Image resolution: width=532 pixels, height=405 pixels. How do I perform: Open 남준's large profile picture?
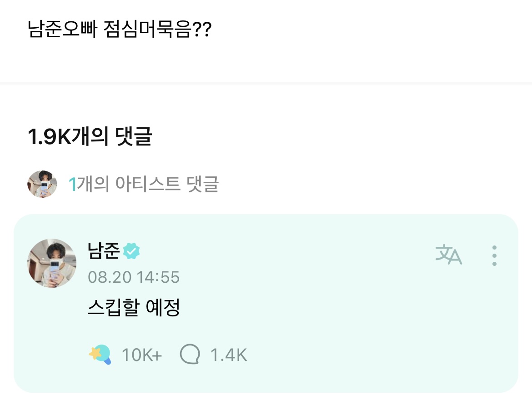(x=52, y=263)
